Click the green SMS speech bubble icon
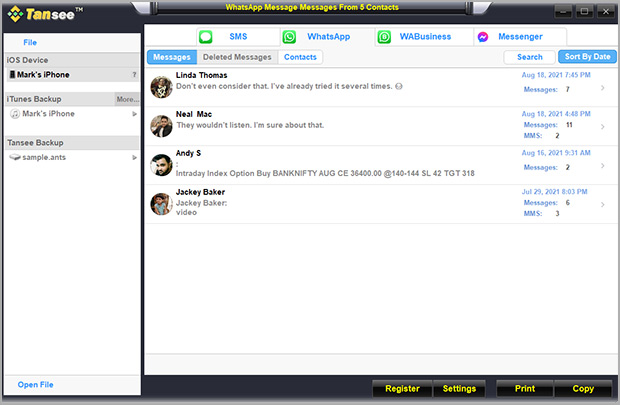Image resolution: width=620 pixels, height=405 pixels. (x=206, y=37)
